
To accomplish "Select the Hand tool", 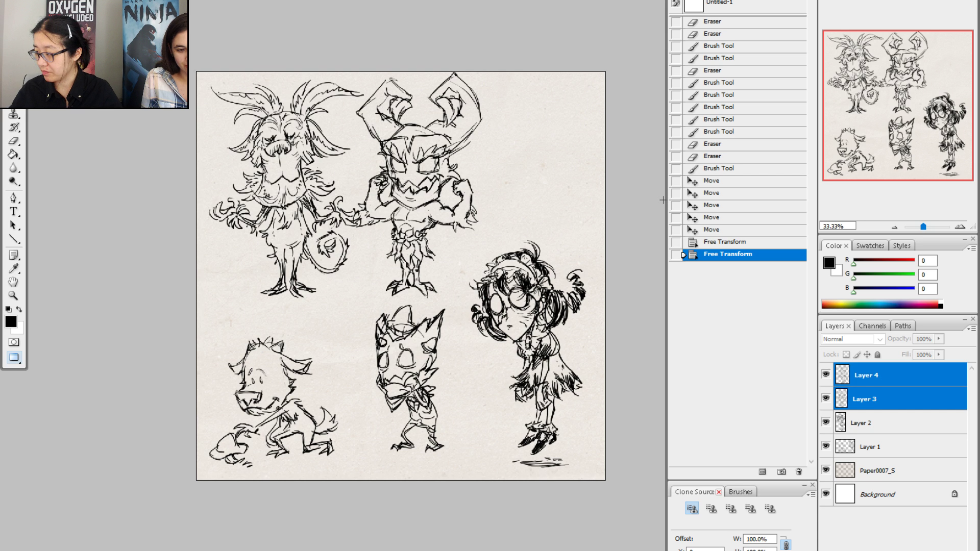I will click(13, 282).
